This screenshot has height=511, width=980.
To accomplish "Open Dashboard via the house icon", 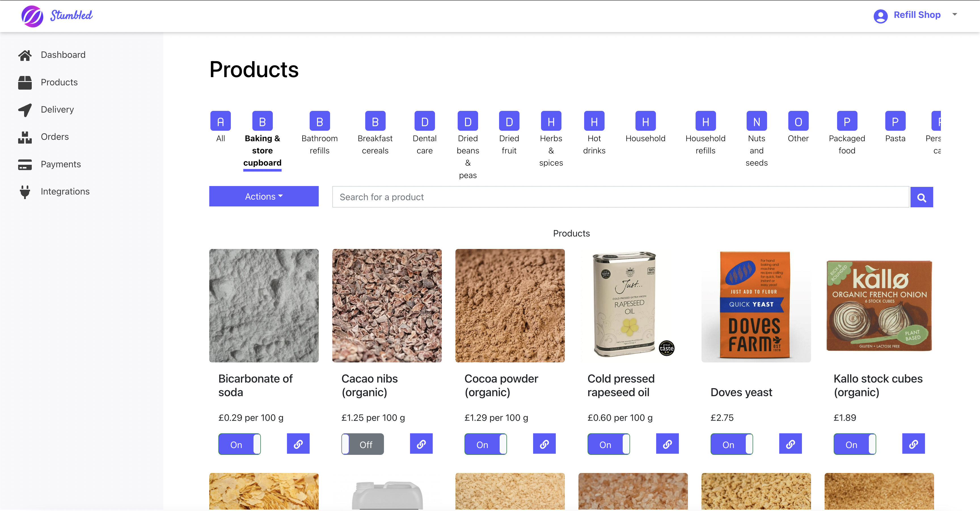I will pyautogui.click(x=25, y=55).
